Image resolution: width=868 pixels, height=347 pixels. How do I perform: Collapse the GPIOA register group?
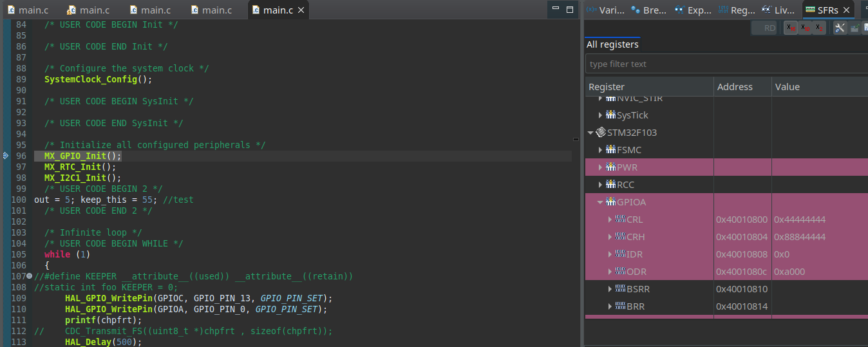pyautogui.click(x=600, y=202)
